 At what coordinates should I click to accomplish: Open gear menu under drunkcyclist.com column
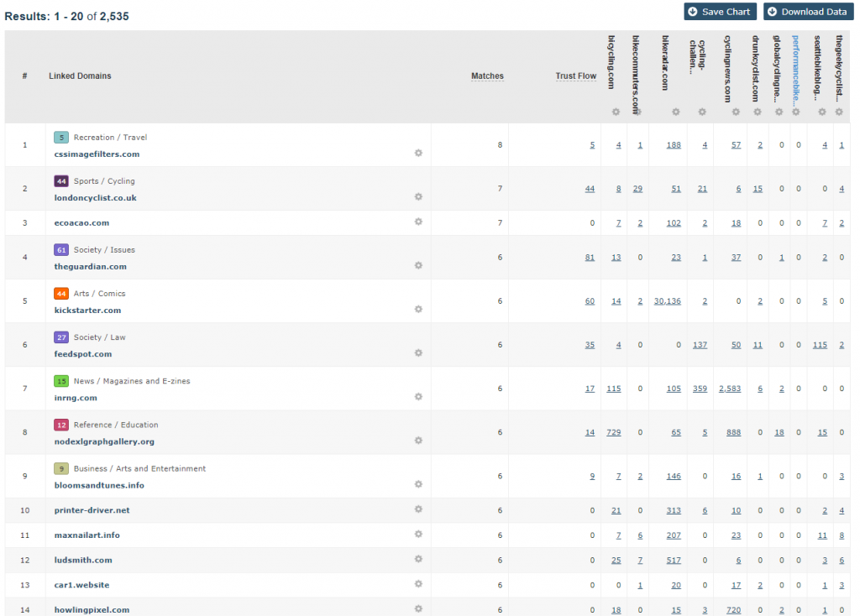[758, 112]
